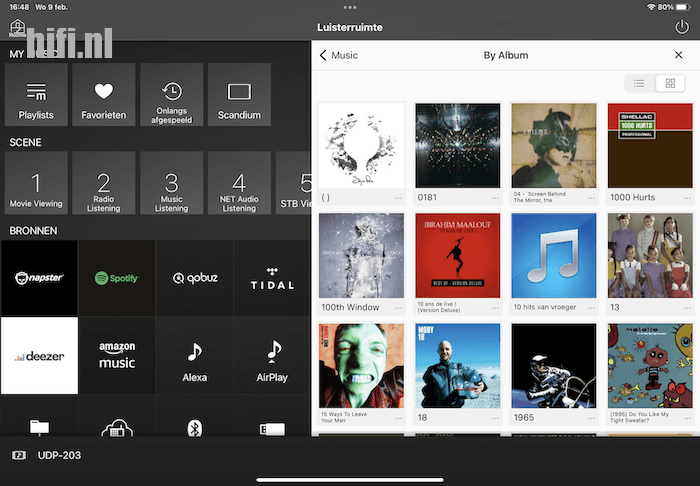The image size is (700, 486).
Task: Open 10 hits van vroeger album
Action: point(554,255)
